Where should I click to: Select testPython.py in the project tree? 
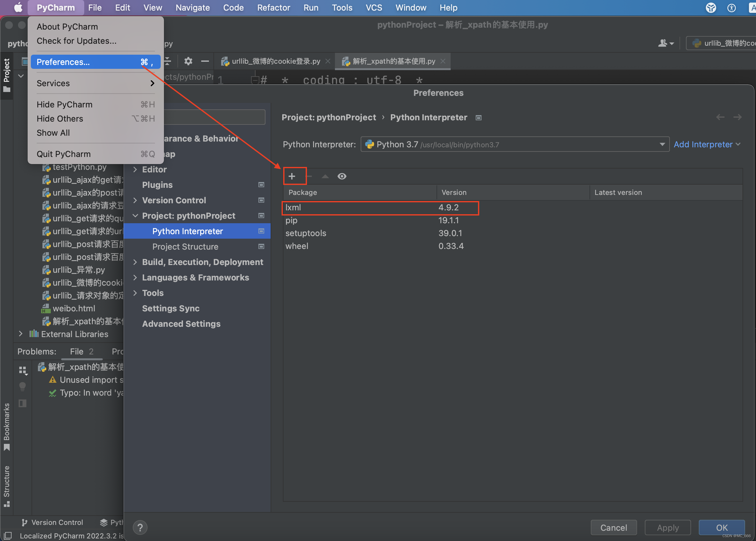[74, 167]
